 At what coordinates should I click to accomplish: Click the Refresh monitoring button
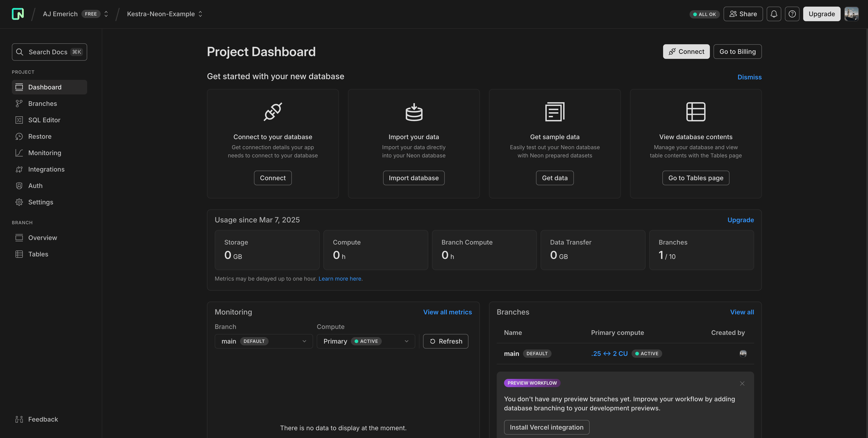pyautogui.click(x=445, y=341)
